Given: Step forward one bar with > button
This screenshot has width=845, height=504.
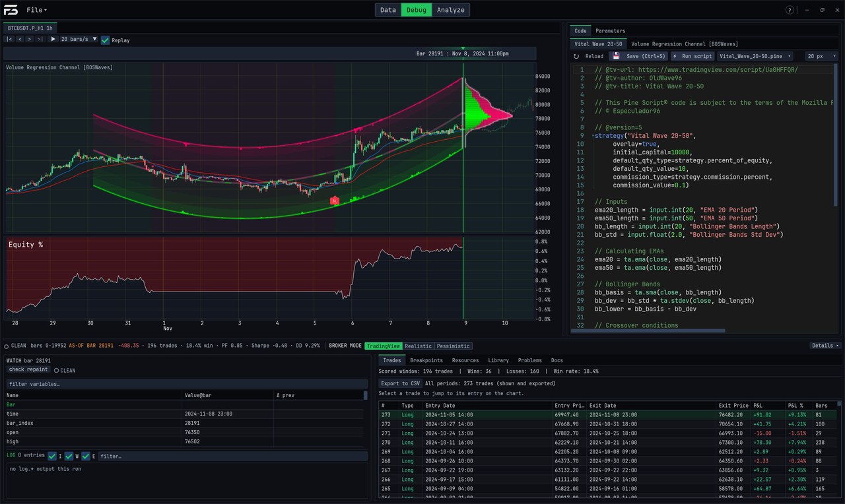Looking at the screenshot, I should coord(30,40).
